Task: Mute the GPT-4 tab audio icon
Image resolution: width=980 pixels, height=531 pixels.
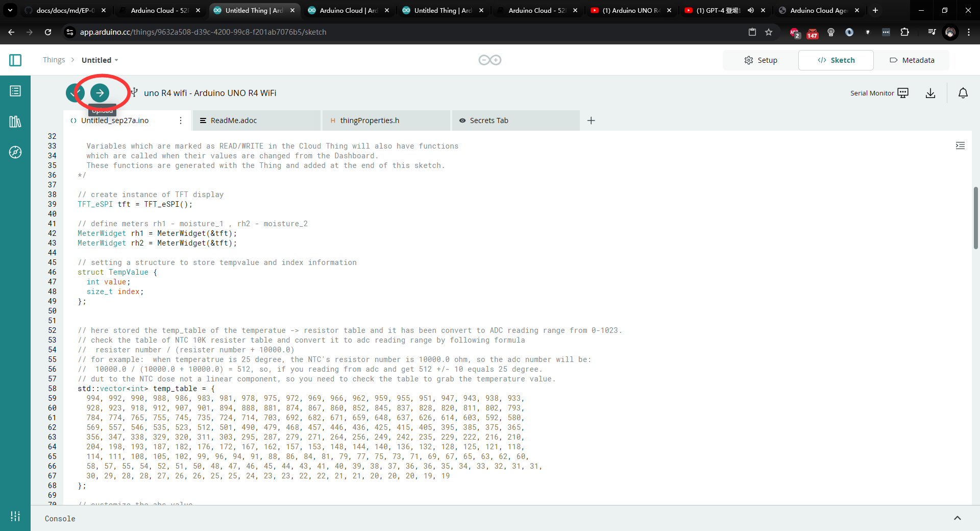Action: [x=751, y=10]
